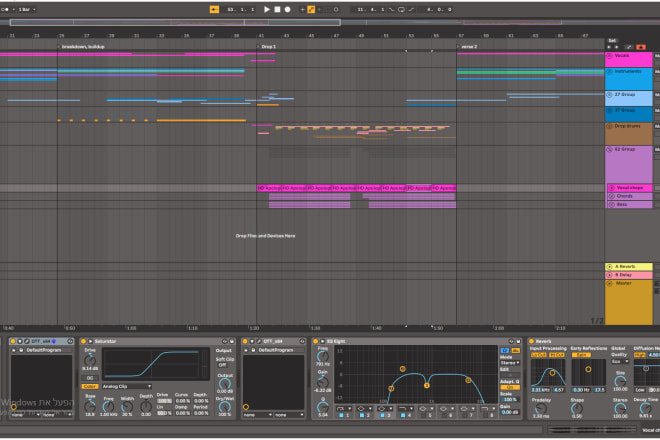Screen dimensions: 660x440
Task: Disable EQ Eight filter band 1
Action: tap(341, 415)
